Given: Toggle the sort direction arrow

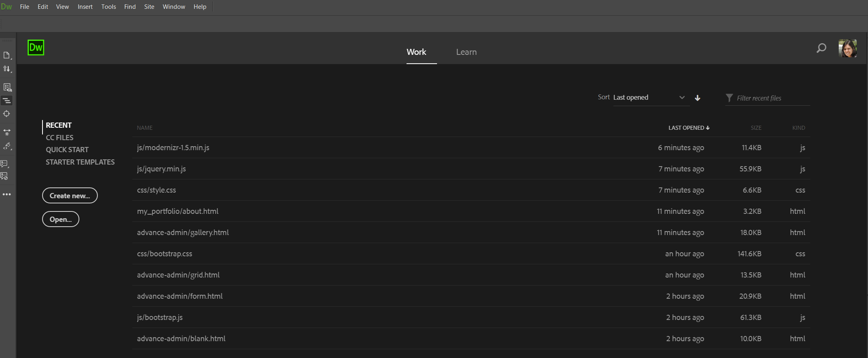Looking at the screenshot, I should (698, 98).
